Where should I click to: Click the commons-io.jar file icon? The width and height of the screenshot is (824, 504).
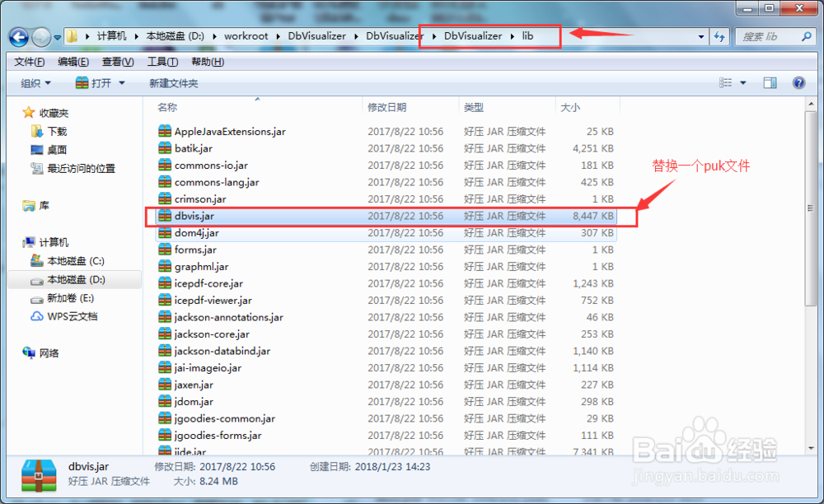click(x=165, y=165)
